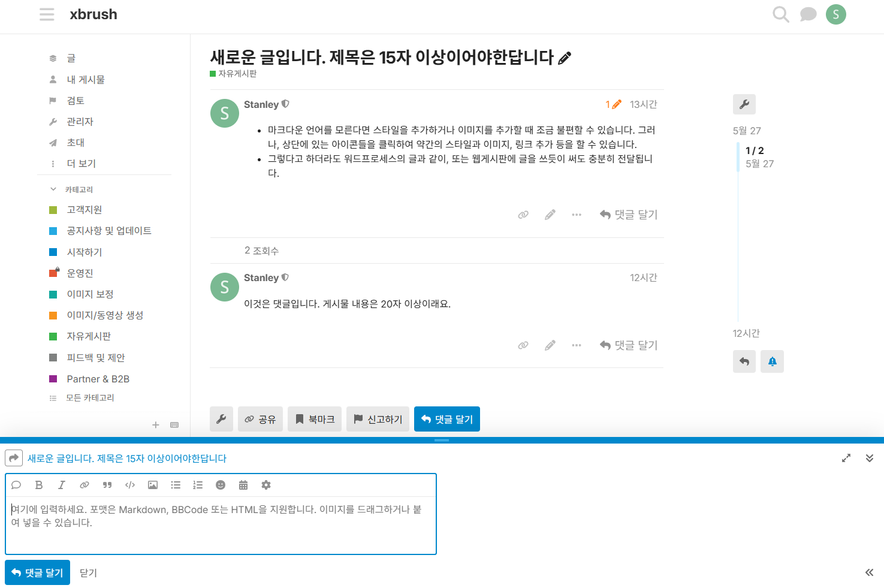884x588 pixels.
Task: Show more post actions with the ellipsis
Action: coord(576,214)
